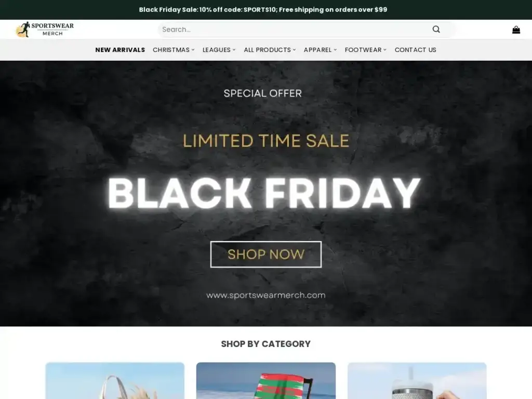Open the first category thumbnail with bag
The width and height of the screenshot is (532, 399).
pyautogui.click(x=115, y=381)
